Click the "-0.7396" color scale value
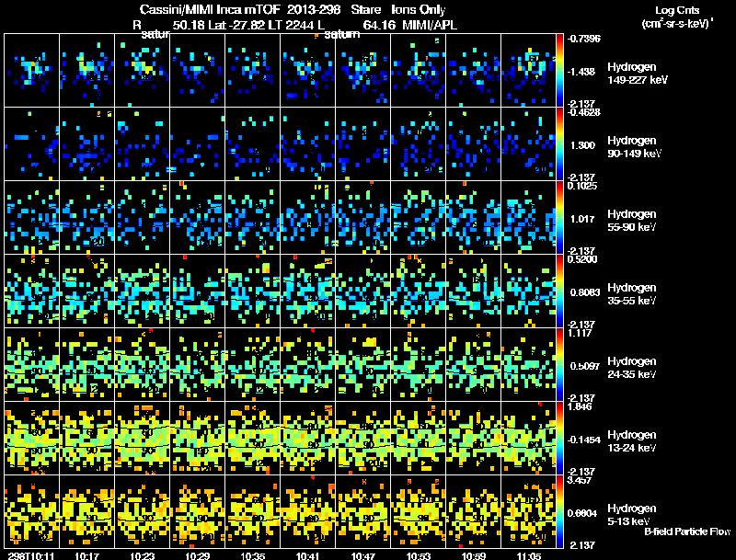The image size is (736, 560). (584, 39)
